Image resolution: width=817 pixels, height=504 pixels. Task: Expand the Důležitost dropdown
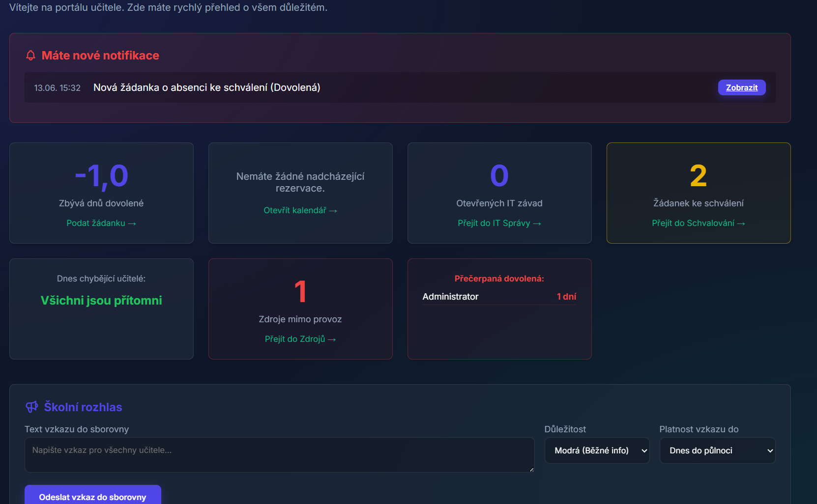point(597,450)
